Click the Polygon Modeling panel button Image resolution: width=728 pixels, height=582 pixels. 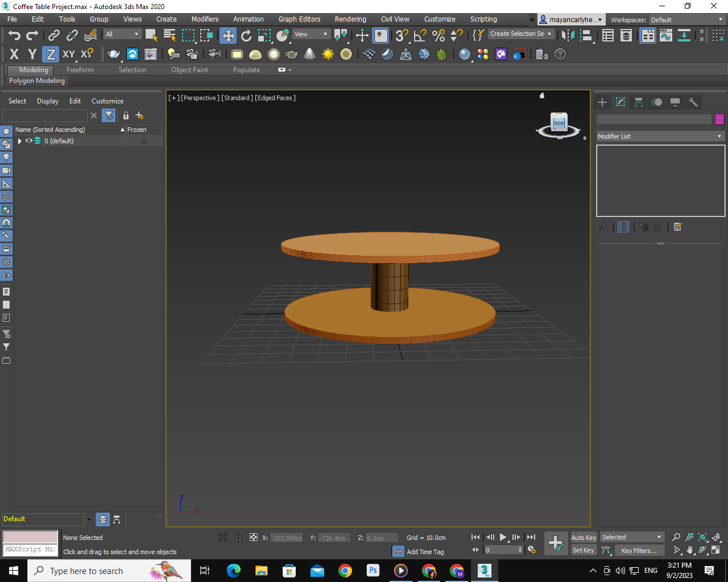[x=37, y=81]
